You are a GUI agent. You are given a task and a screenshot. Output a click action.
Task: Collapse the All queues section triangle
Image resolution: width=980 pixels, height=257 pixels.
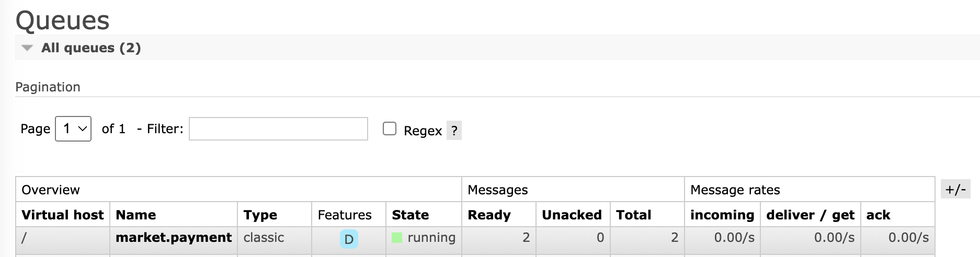point(27,48)
